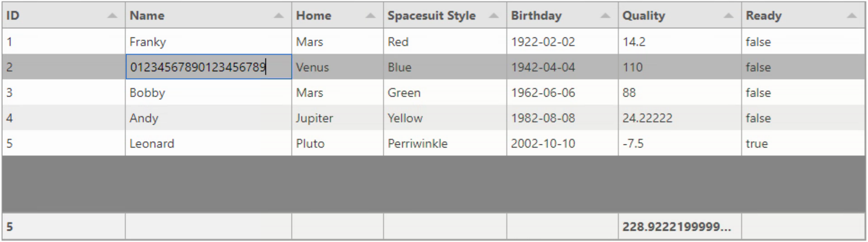868x242 pixels.
Task: Click the sort arrow in ID header
Action: (x=112, y=16)
